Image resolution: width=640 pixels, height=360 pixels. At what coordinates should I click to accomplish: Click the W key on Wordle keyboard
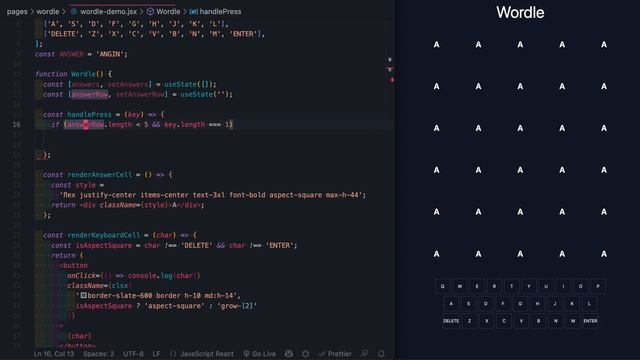click(x=460, y=286)
